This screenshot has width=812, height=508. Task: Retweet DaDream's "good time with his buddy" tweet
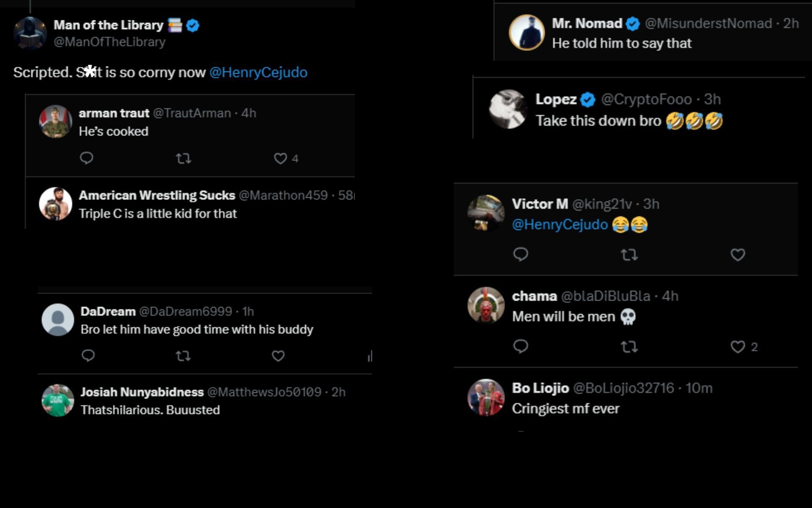[x=183, y=356]
